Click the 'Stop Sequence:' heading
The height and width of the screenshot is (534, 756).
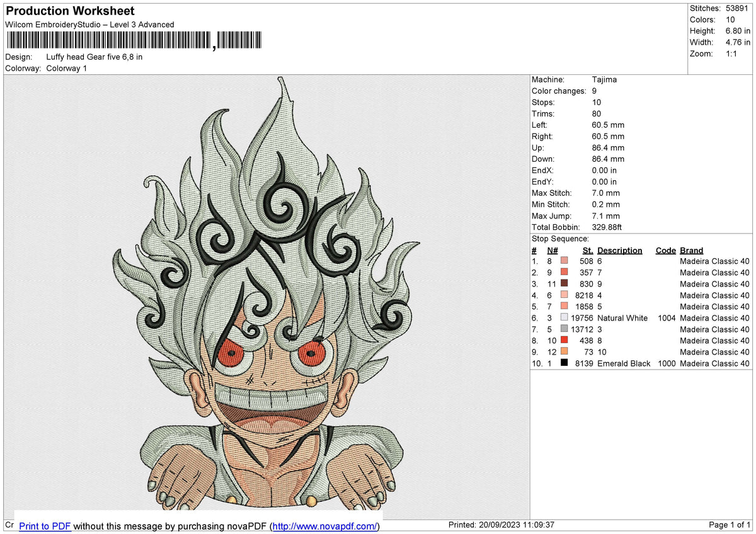click(x=561, y=239)
